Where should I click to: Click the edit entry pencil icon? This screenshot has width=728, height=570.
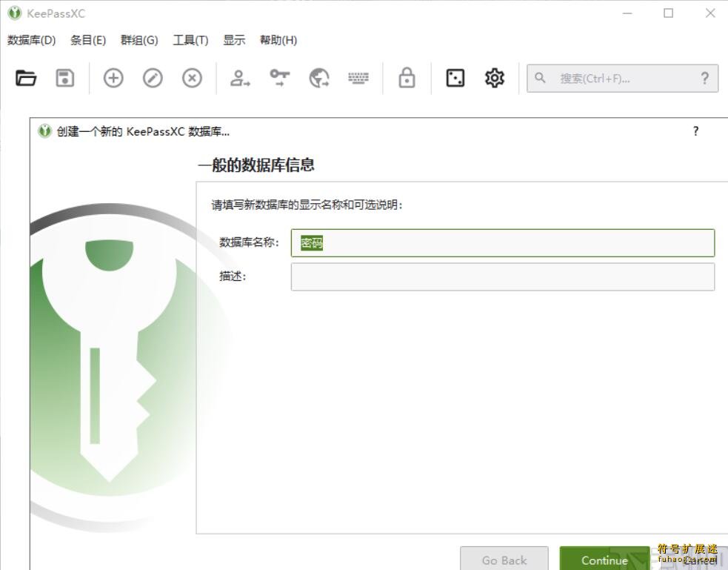pyautogui.click(x=153, y=78)
